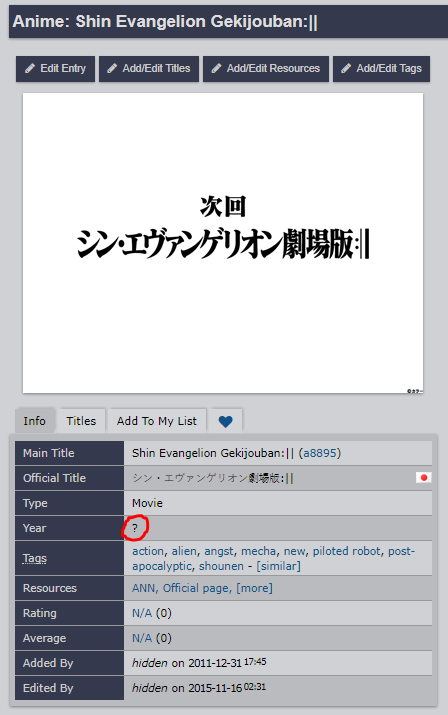Open the Official page link
Screen dimensions: 448x715
click(x=196, y=588)
